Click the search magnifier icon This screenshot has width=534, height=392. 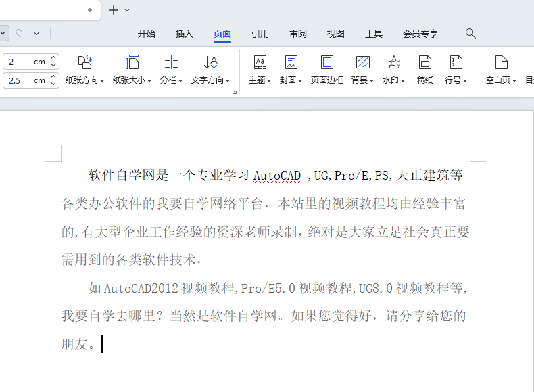click(470, 33)
